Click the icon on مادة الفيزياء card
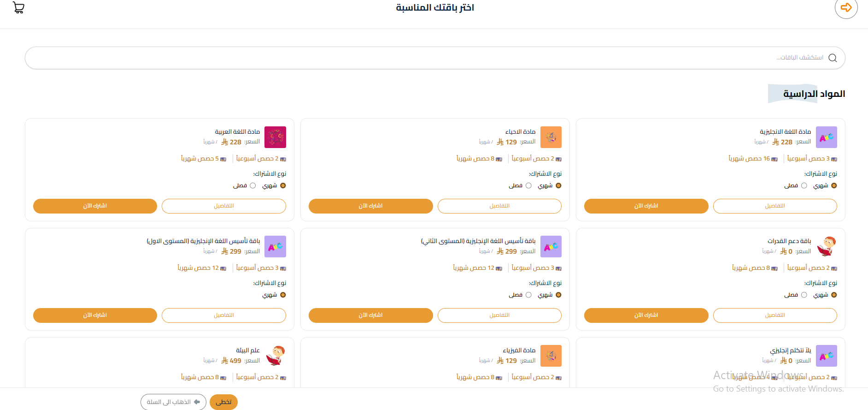Viewport: 868px width, 410px height. coord(551,356)
